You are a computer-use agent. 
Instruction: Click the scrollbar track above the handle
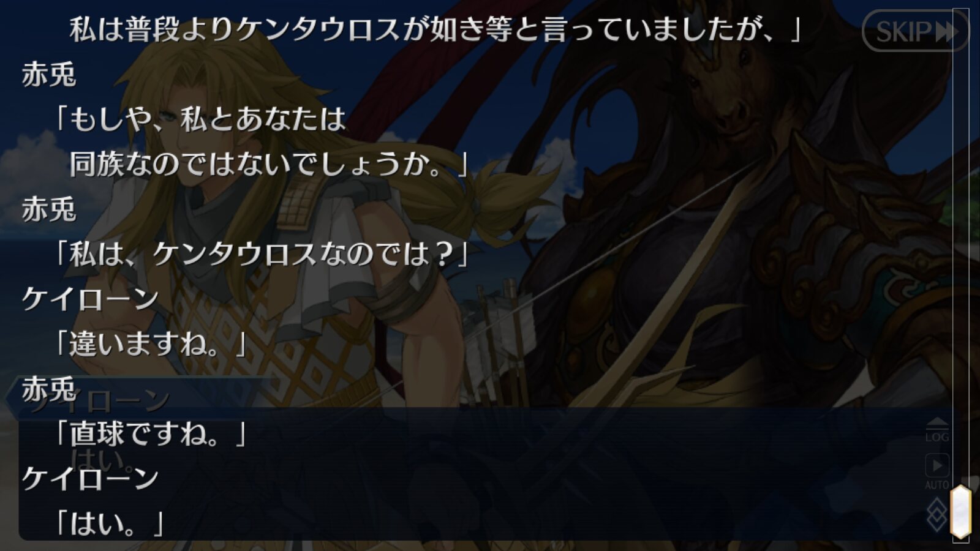tap(960, 245)
